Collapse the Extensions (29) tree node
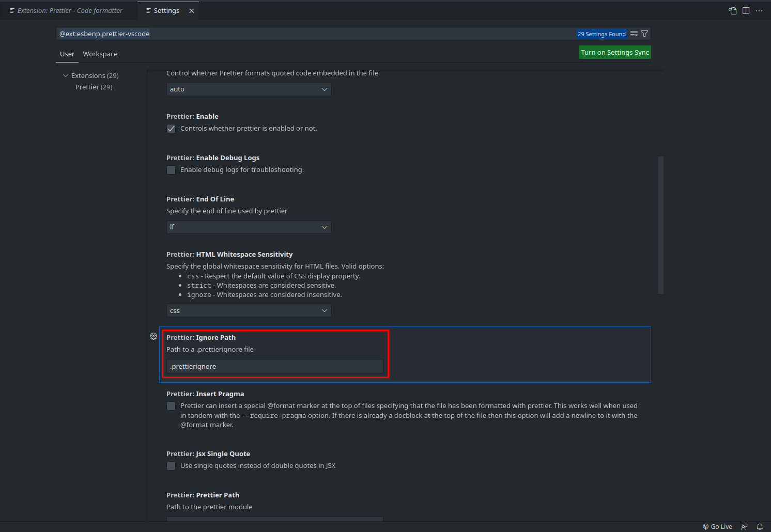 tap(66, 75)
